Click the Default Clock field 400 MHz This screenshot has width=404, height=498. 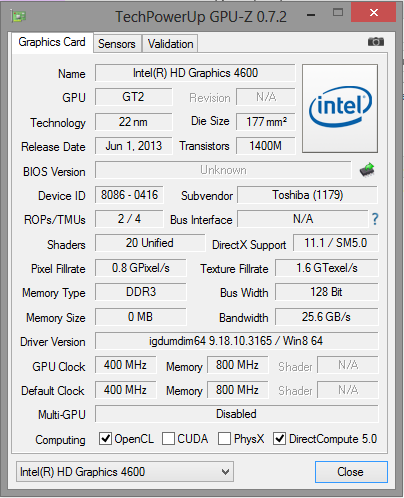[125, 390]
